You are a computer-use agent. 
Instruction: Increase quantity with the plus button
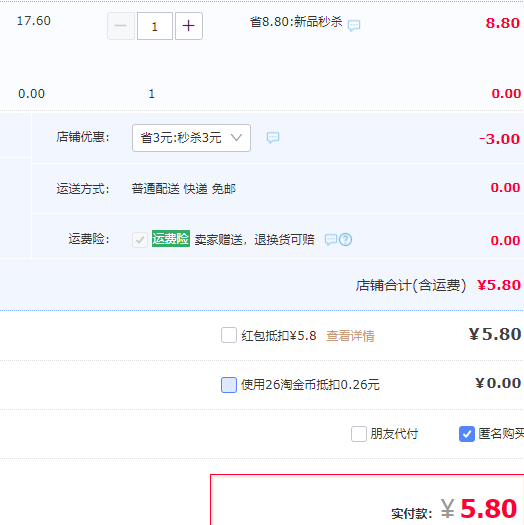click(189, 26)
